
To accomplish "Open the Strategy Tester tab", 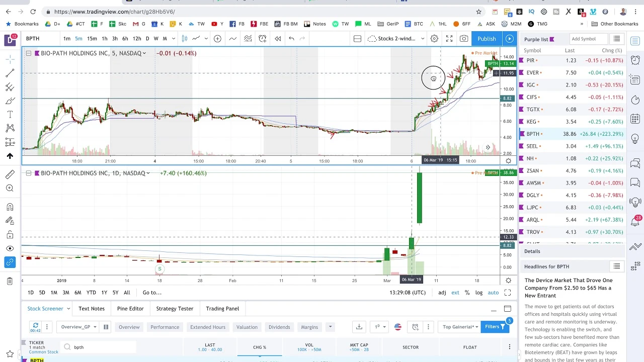I will click(175, 309).
